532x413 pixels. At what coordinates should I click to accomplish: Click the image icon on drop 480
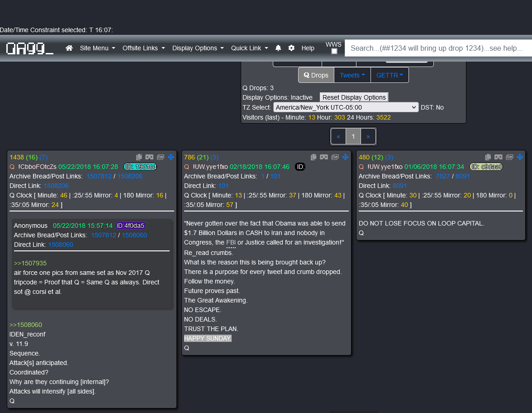[509, 157]
